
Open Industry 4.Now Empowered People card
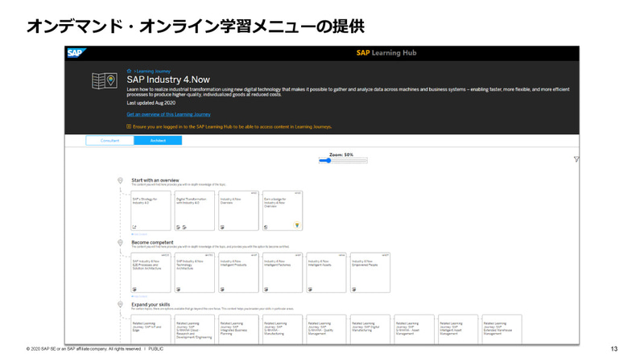pos(370,273)
